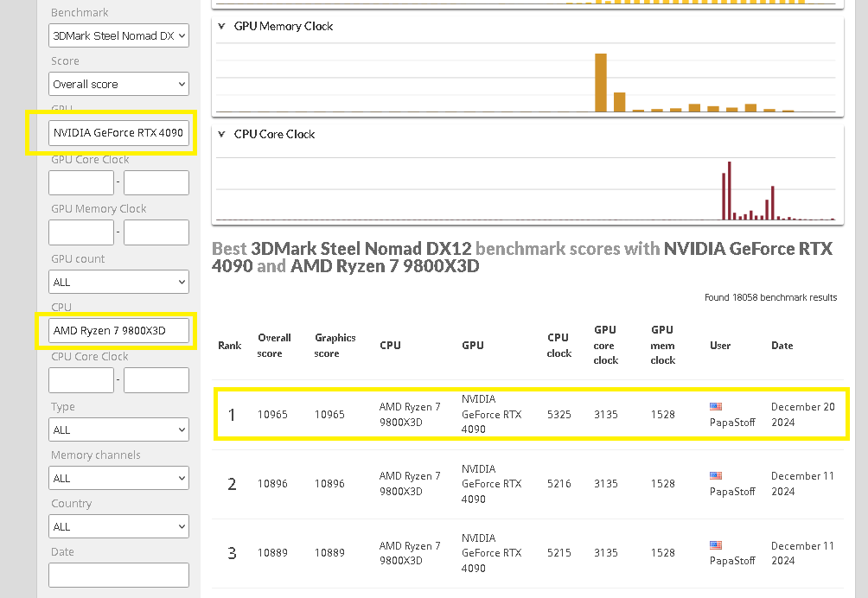
Task: Click the US flag icon in rank 1 row
Action: tap(716, 407)
